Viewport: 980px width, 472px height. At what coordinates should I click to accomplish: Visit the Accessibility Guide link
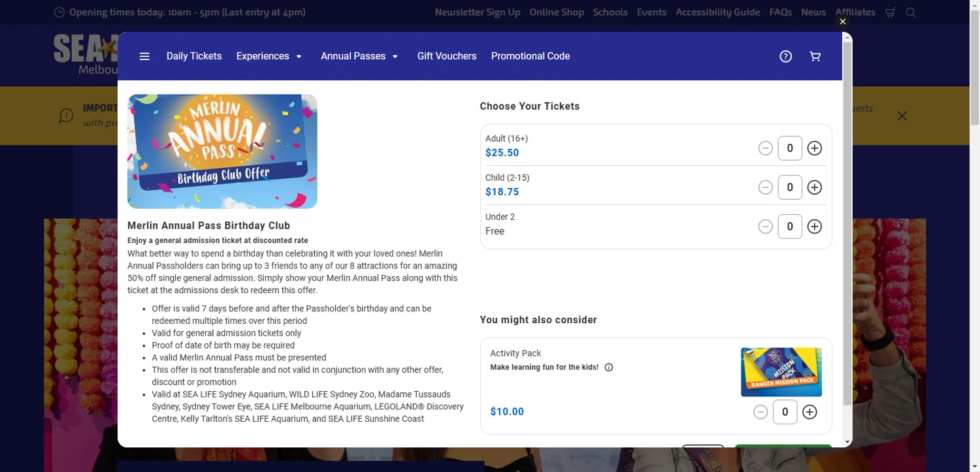(x=718, y=12)
